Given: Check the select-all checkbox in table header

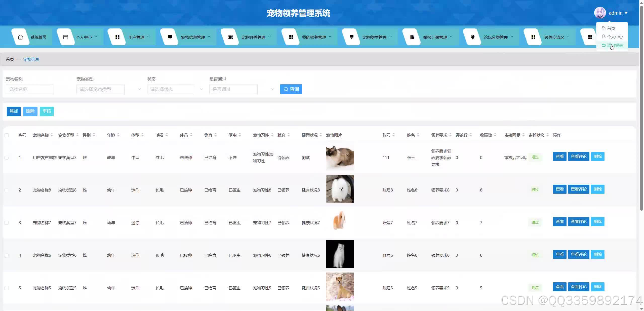Looking at the screenshot, I should tap(7, 135).
